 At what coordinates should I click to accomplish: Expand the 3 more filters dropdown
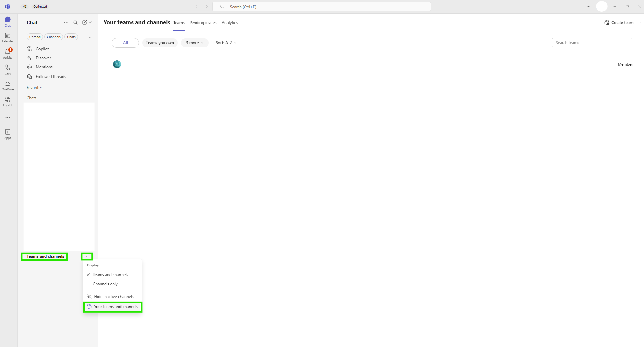click(x=194, y=43)
